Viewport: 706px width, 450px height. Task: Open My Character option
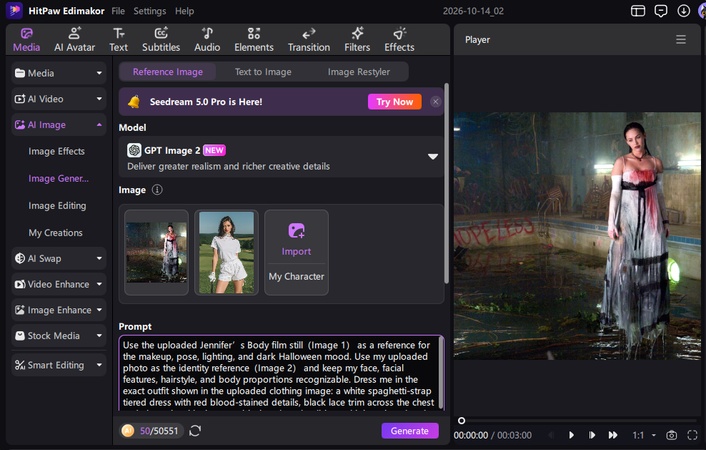pyautogui.click(x=296, y=277)
